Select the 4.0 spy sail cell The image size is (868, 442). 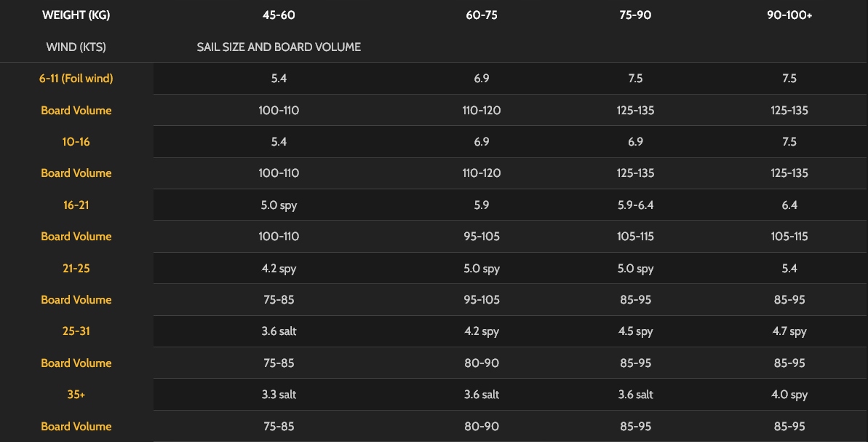coord(789,395)
